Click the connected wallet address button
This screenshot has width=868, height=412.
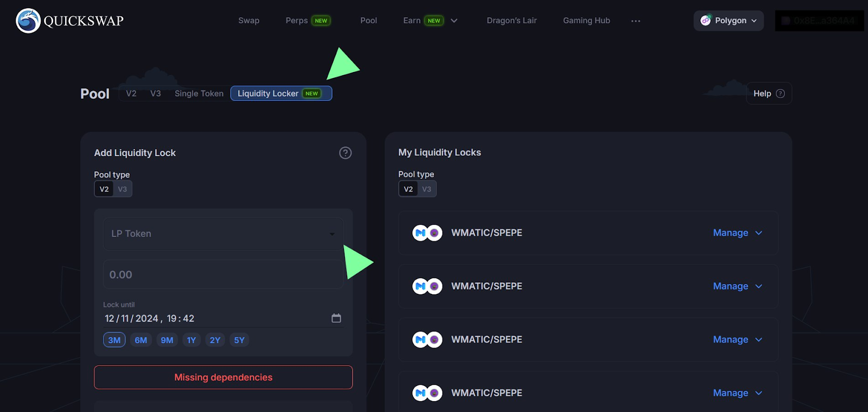(819, 21)
